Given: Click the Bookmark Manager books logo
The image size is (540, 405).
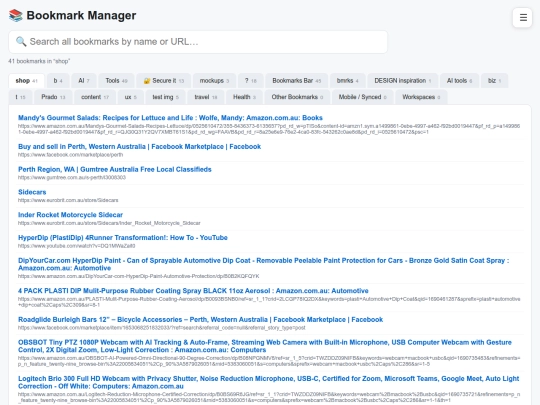Looking at the screenshot, I should (x=15, y=15).
